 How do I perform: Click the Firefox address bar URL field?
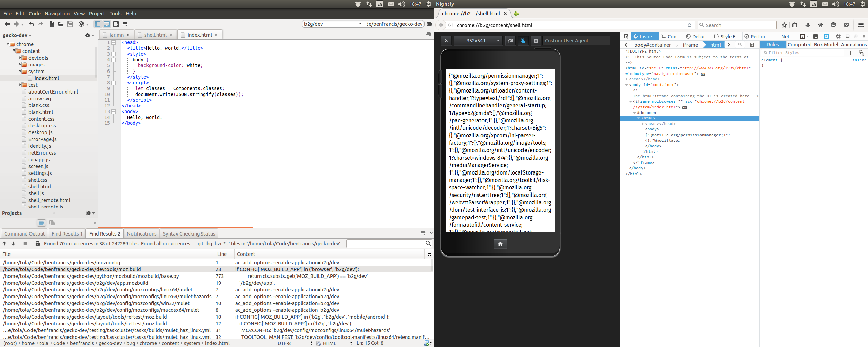[570, 25]
